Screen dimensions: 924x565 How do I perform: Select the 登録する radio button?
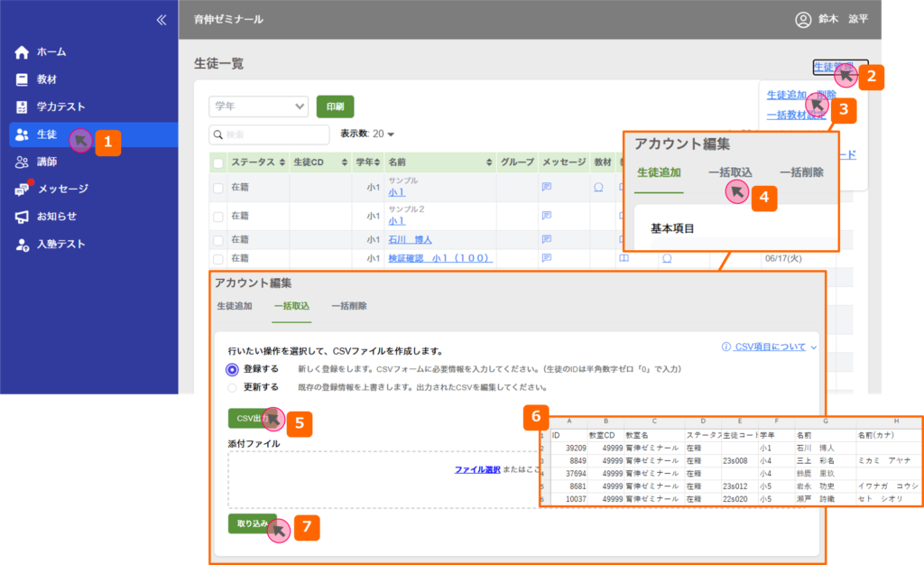coord(233,369)
